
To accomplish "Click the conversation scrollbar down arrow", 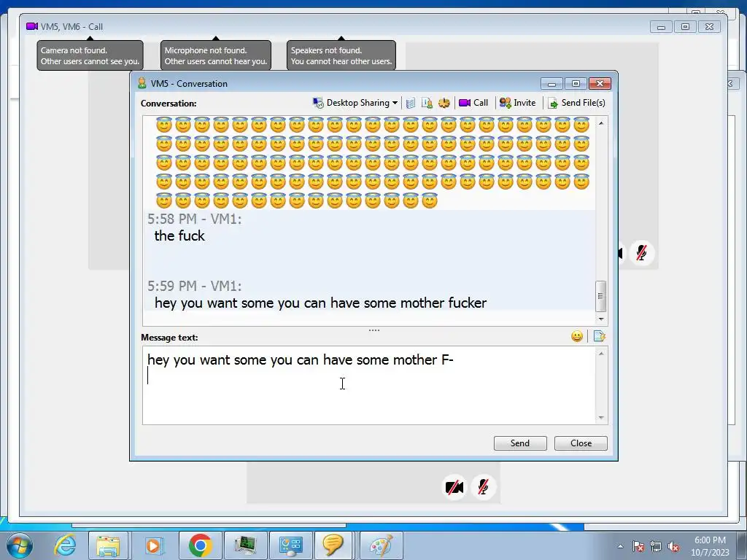I will [601, 319].
